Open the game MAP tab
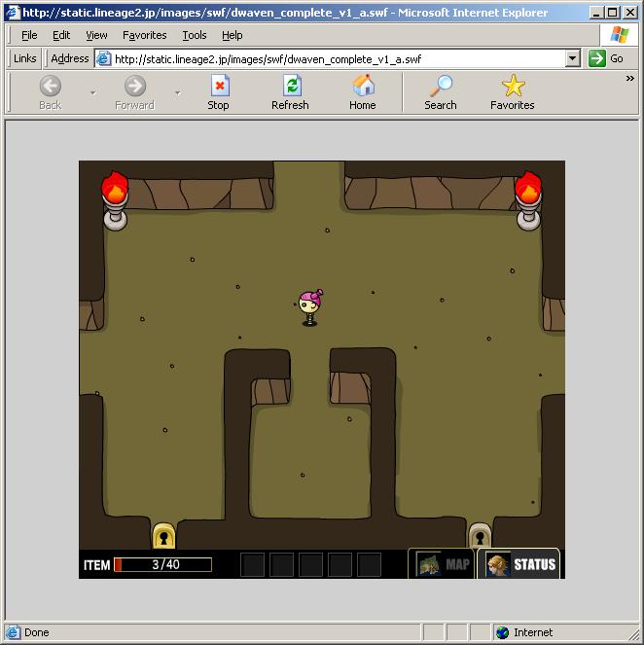 [441, 564]
